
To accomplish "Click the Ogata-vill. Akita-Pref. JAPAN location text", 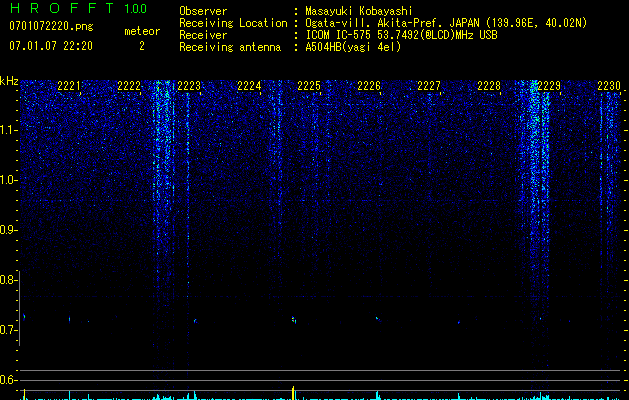I will click(446, 23).
